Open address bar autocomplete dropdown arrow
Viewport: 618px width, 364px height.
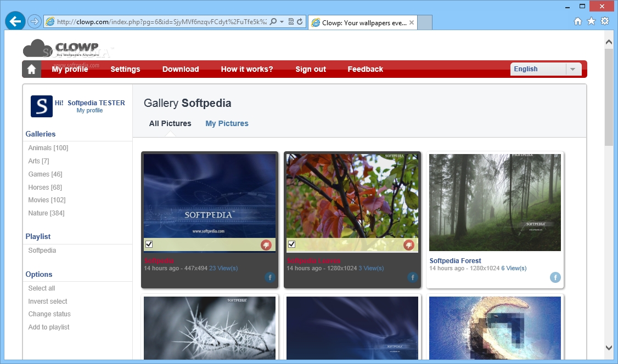282,21
